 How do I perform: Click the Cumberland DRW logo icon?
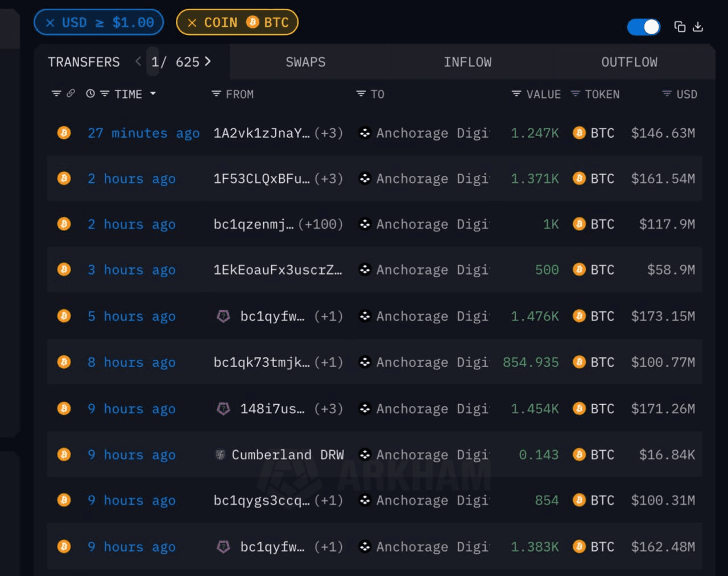[x=220, y=455]
